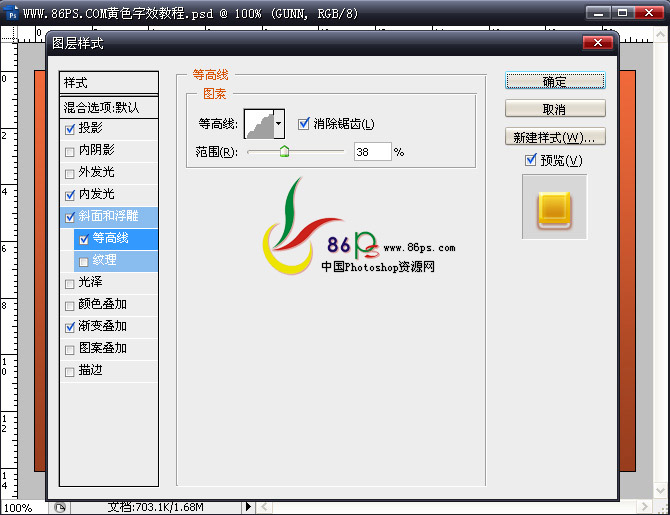Click the status bar document info icon
Screen dimensions: 670x515
tap(59, 508)
